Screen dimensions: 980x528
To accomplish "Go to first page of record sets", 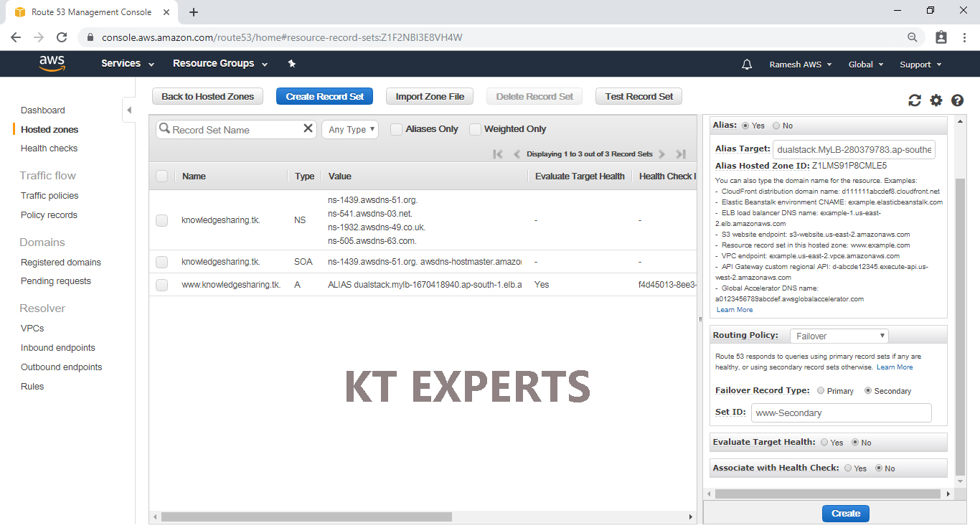I will coord(498,154).
